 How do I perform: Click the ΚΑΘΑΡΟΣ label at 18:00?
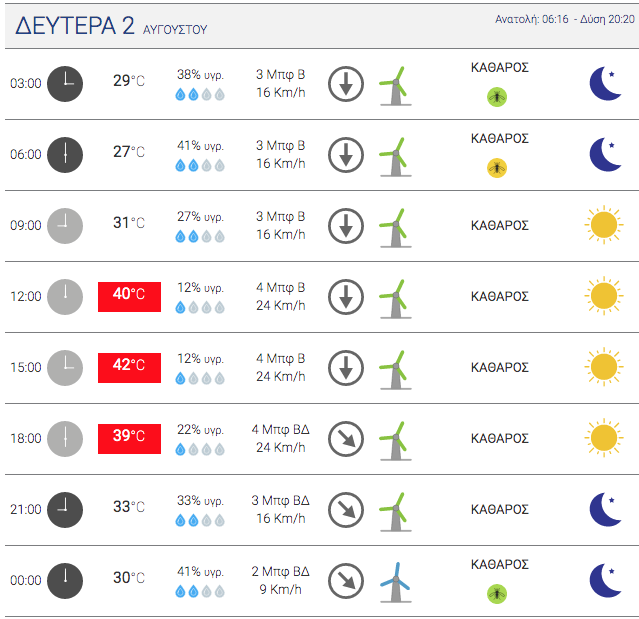click(x=499, y=438)
